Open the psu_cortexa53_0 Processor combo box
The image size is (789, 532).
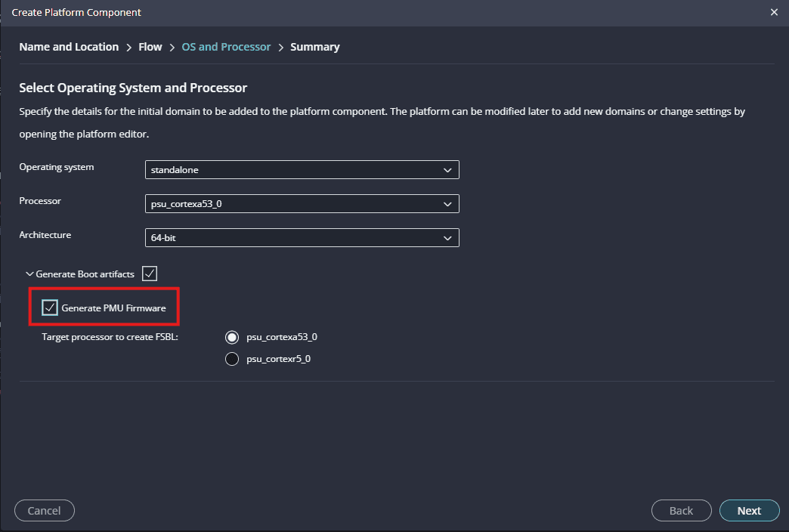[x=295, y=204]
